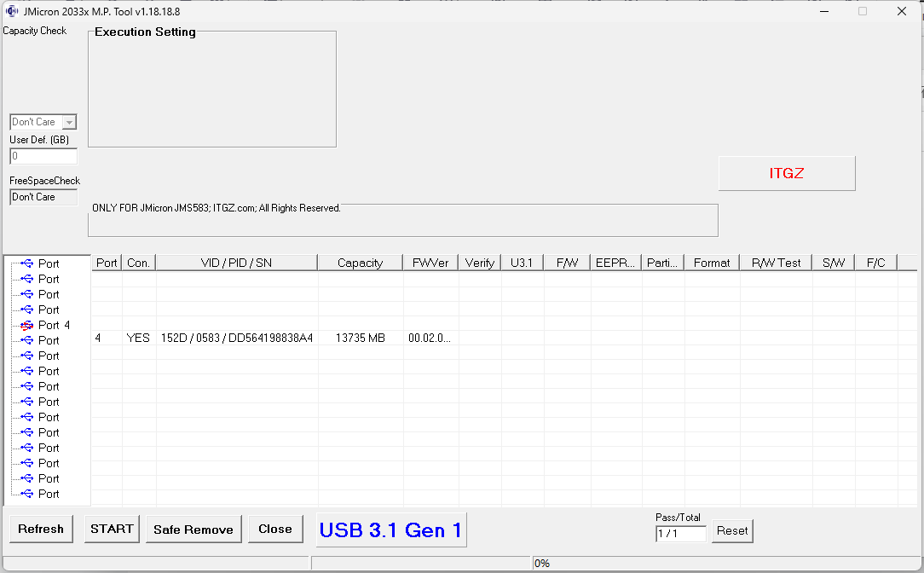The height and width of the screenshot is (573, 924).
Task: Click the Capacity column header
Action: (x=360, y=263)
